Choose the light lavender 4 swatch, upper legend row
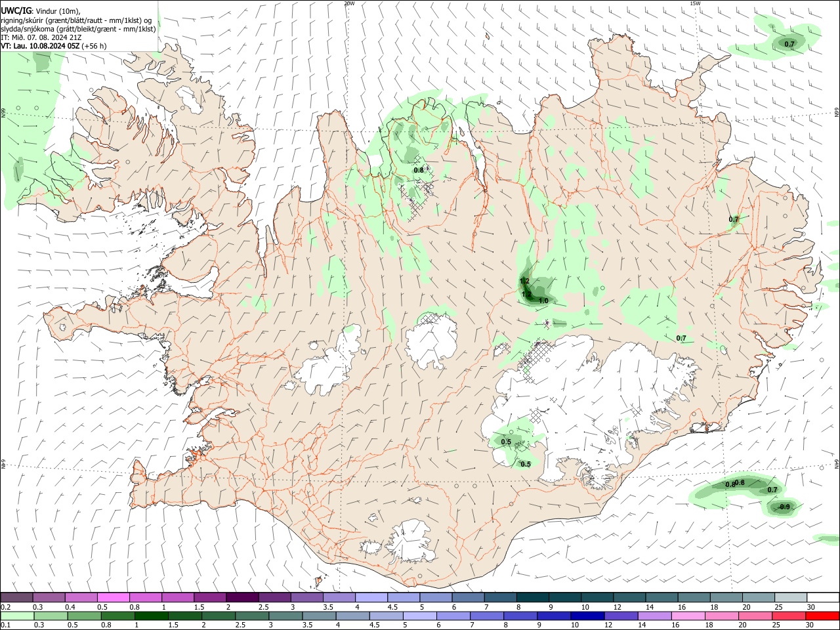The image size is (840, 630). coord(371,598)
